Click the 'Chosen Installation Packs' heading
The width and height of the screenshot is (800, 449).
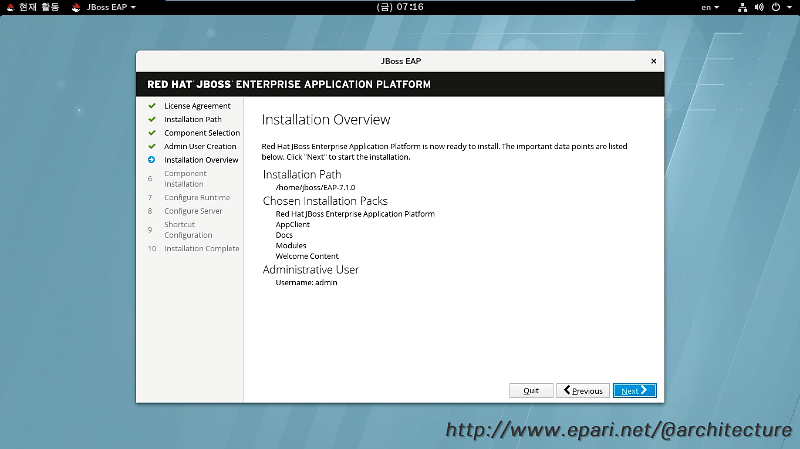click(x=325, y=201)
